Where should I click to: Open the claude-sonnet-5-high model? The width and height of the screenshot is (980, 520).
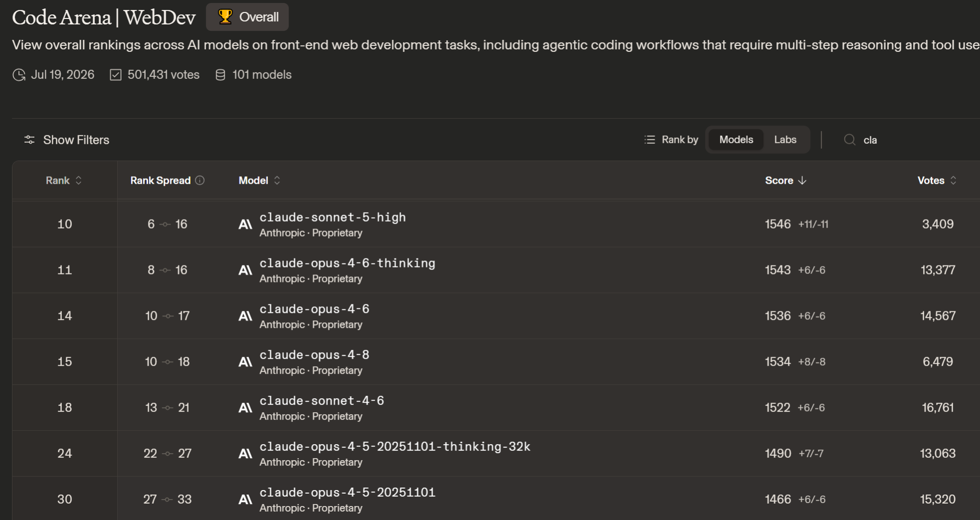click(333, 217)
